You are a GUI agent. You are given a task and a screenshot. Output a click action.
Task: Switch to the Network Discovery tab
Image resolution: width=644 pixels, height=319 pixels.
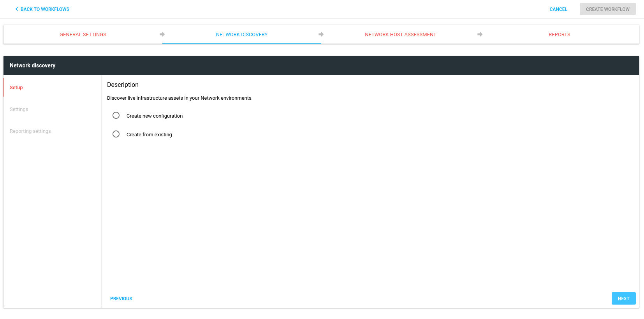coord(241,35)
